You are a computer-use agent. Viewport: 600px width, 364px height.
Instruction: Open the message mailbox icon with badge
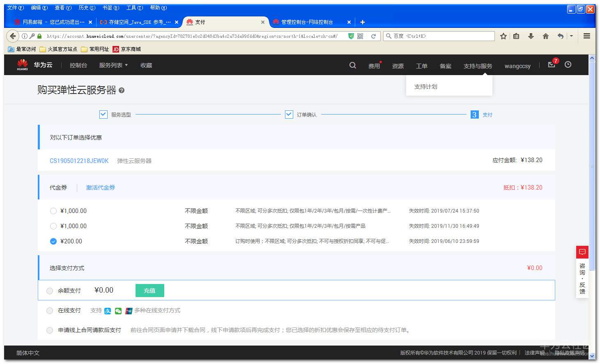point(552,64)
